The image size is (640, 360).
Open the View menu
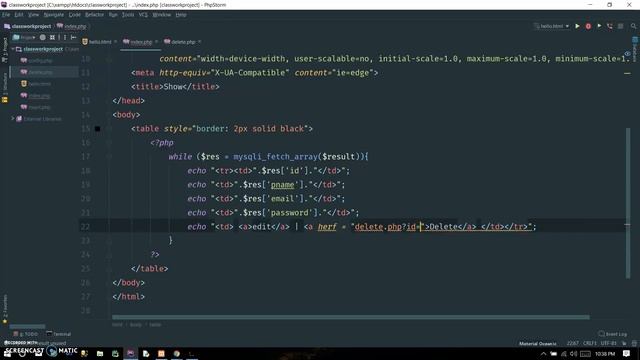33,15
